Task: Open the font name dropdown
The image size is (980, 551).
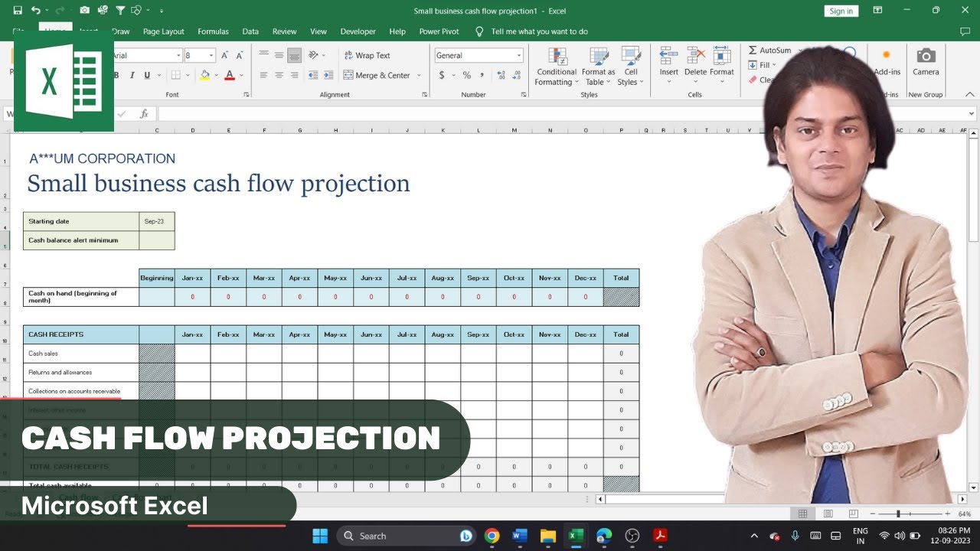Action: (x=178, y=55)
